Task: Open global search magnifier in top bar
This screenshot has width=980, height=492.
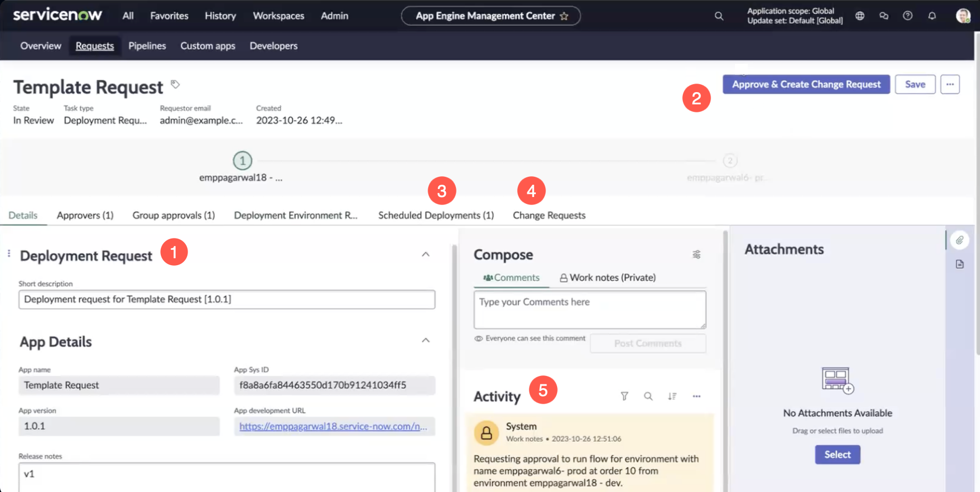Action: tap(719, 16)
